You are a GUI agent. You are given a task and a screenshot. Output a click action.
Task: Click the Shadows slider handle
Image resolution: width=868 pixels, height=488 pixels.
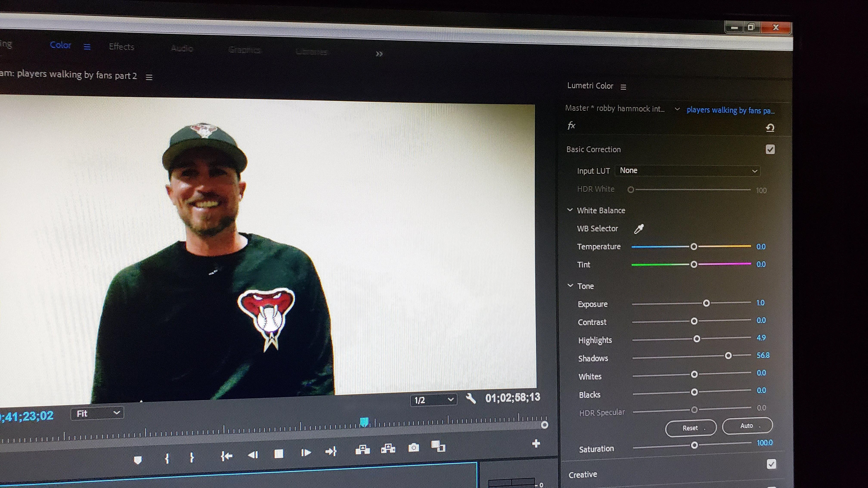tap(728, 356)
